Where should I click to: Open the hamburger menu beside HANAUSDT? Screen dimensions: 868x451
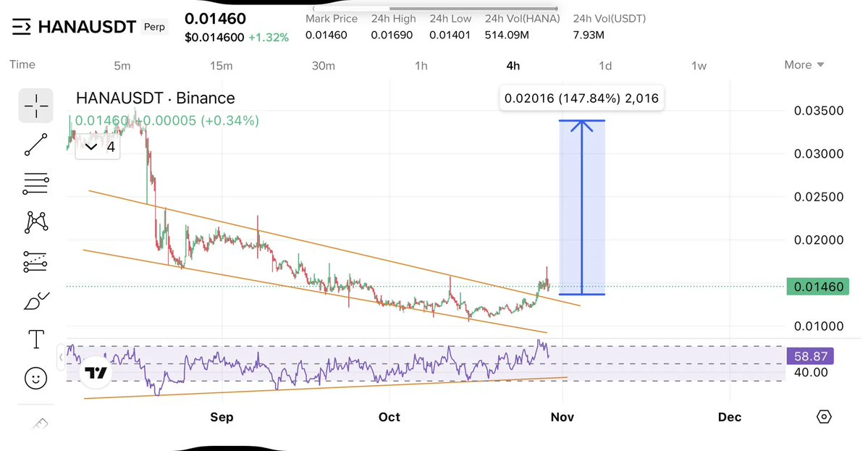tap(21, 27)
